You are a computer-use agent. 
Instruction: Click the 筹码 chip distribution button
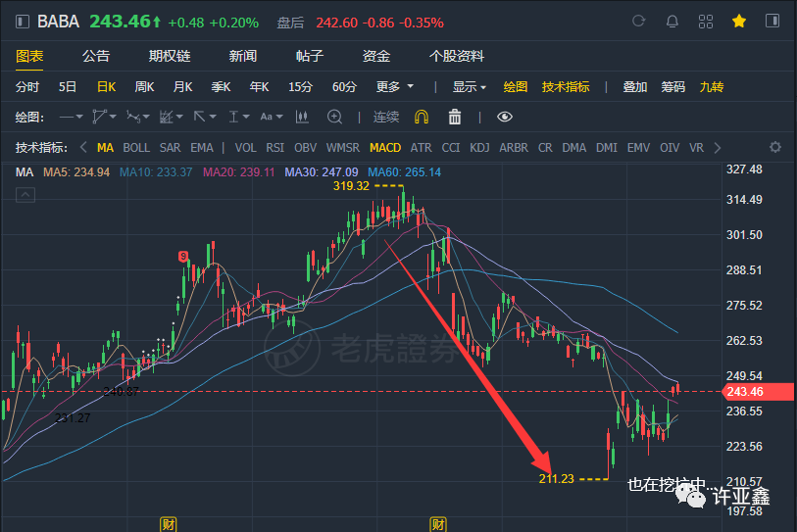[672, 87]
